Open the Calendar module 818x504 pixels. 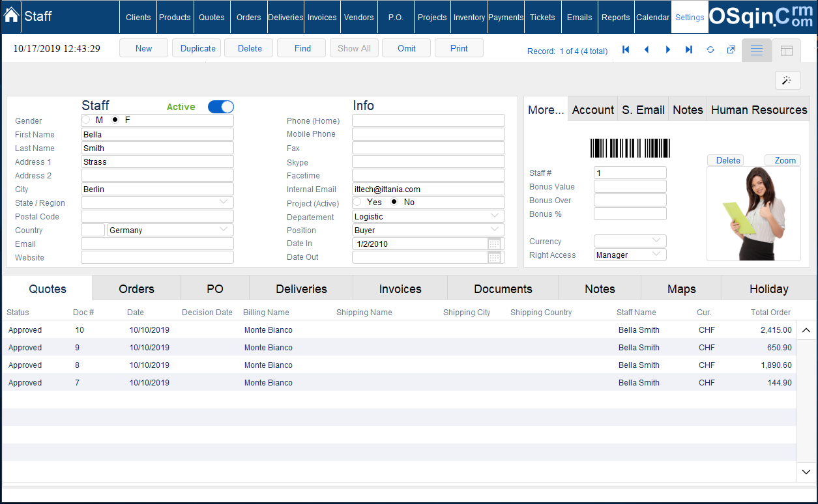click(653, 17)
